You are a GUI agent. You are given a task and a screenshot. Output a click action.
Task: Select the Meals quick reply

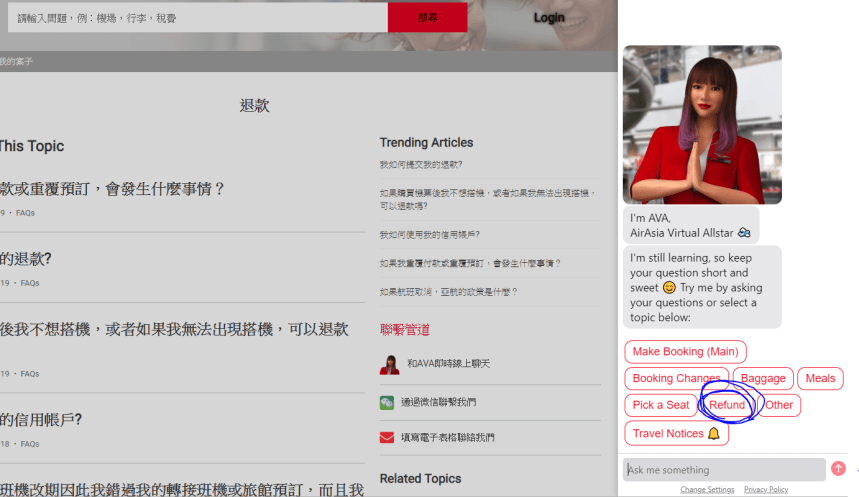point(820,379)
